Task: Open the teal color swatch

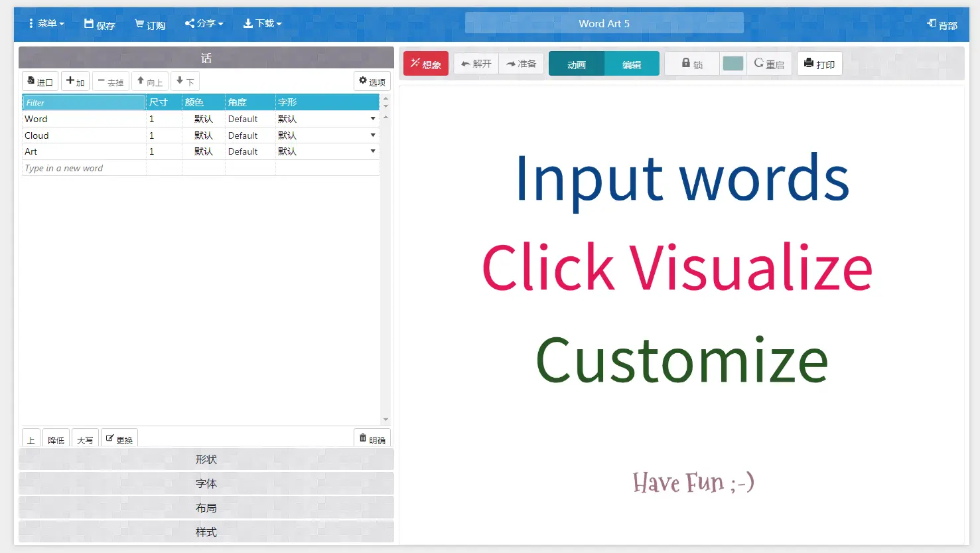Action: (x=733, y=64)
